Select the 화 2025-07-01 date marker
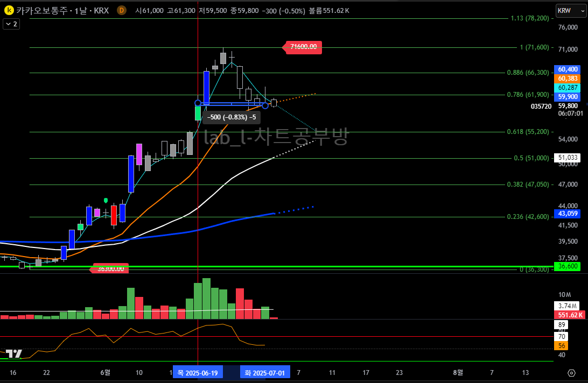588x383 pixels. click(265, 373)
